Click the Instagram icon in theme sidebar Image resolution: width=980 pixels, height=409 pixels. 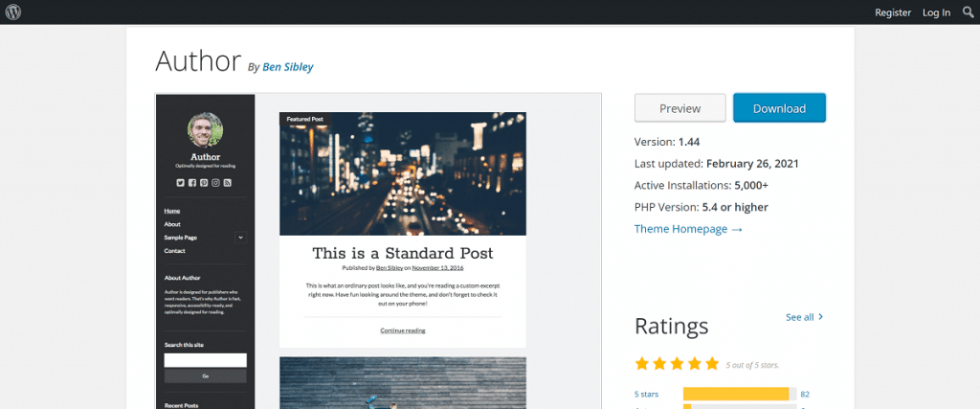click(216, 182)
